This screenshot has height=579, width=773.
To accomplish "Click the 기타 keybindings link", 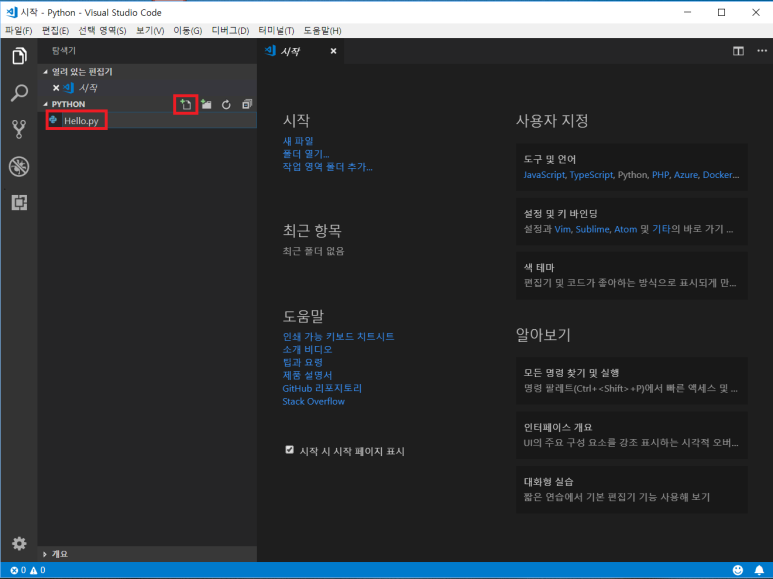I will coord(662,229).
